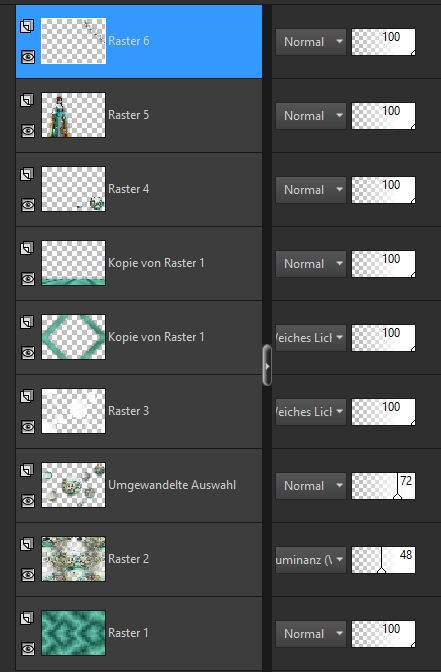Click opacity slider of Umgewandelte Auswahl at 72
The width and height of the screenshot is (441, 672).
click(x=383, y=486)
